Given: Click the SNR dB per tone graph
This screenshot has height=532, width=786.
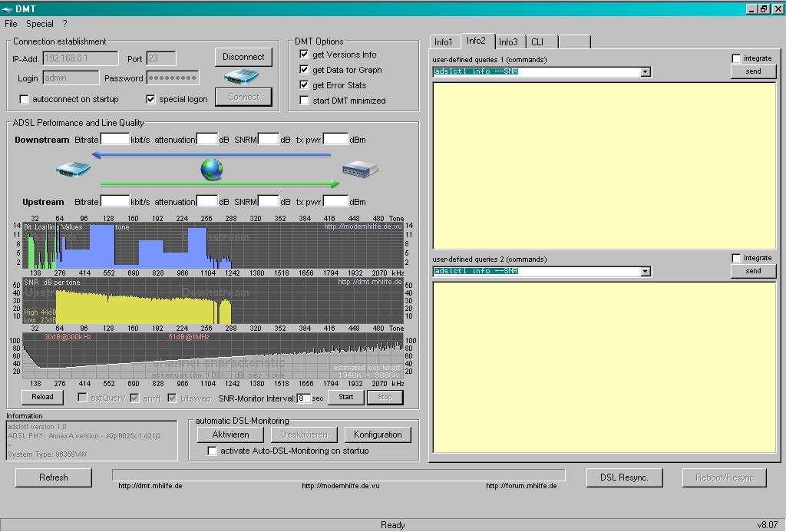Looking at the screenshot, I should coord(213,301).
